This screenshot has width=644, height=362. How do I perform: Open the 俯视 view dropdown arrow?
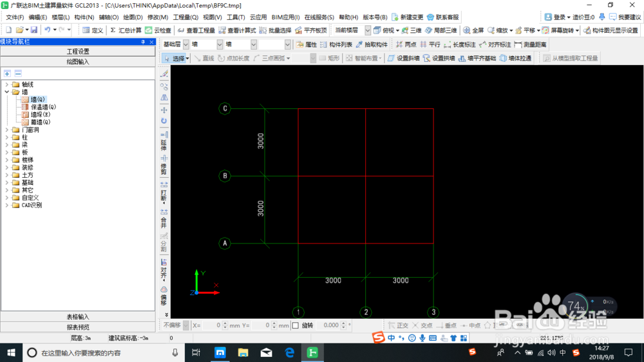click(x=397, y=30)
